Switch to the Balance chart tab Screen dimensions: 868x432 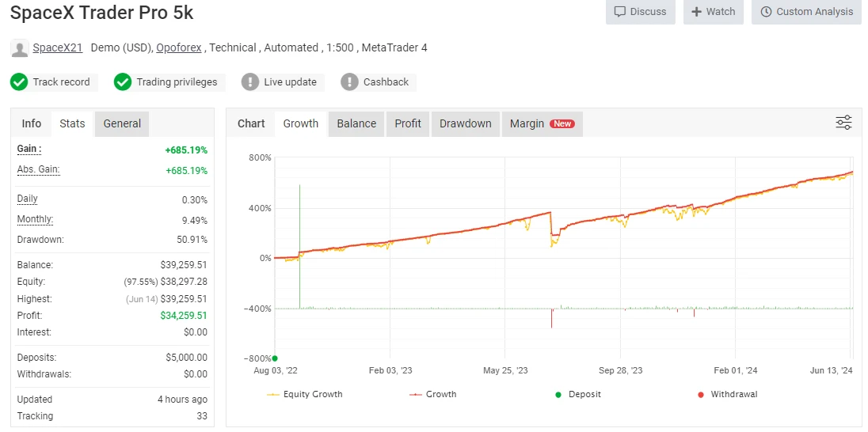(x=356, y=123)
